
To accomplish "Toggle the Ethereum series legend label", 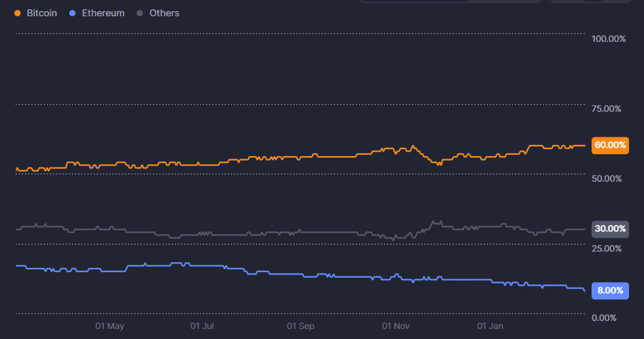I will 103,13.
